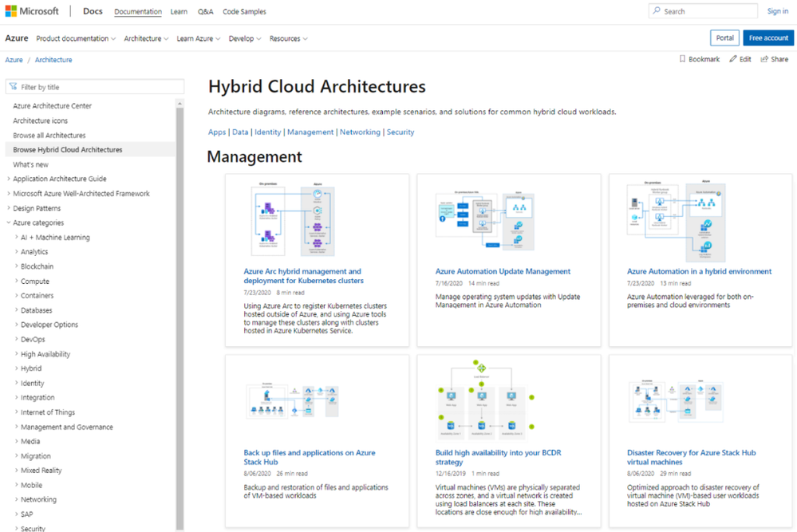Viewport: 797px width, 532px height.
Task: Open Develop dropdown menu
Action: tap(244, 38)
